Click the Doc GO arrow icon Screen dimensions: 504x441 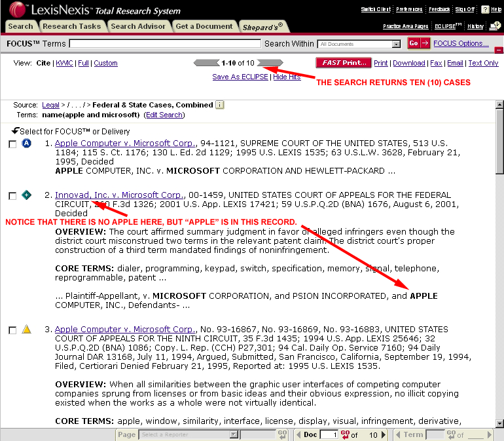(x=345, y=434)
